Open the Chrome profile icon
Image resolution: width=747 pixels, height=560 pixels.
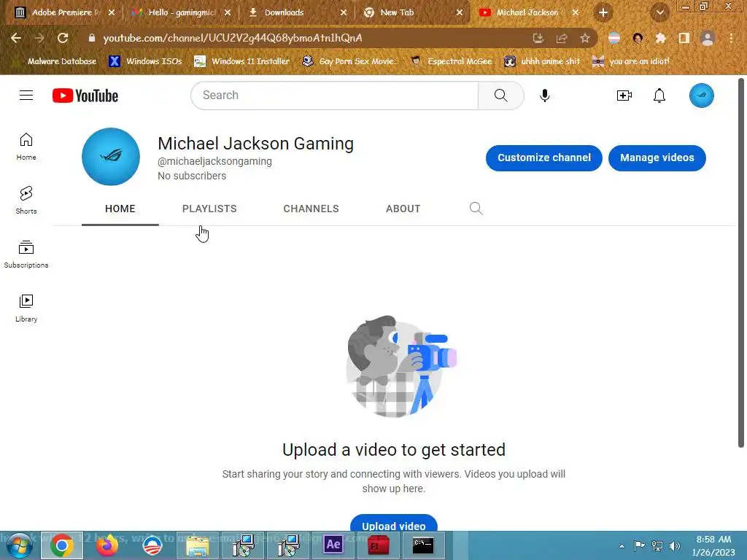(x=708, y=38)
